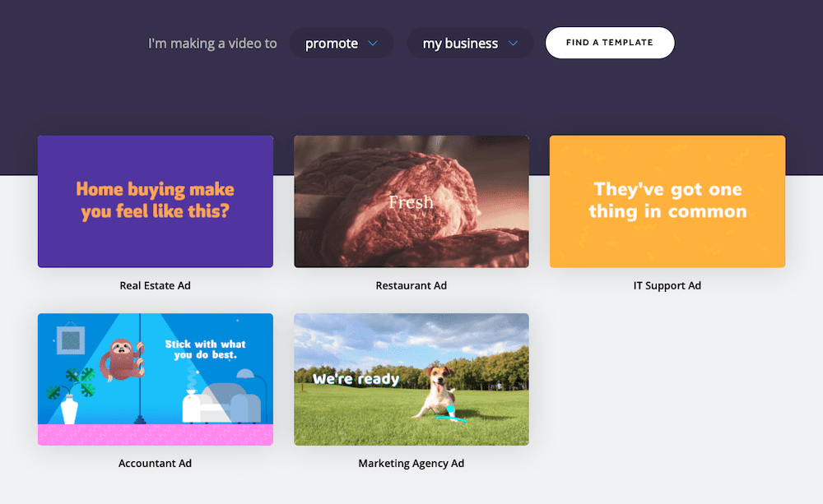823x504 pixels.
Task: Click the downward arrow next to promote
Action: click(x=374, y=43)
